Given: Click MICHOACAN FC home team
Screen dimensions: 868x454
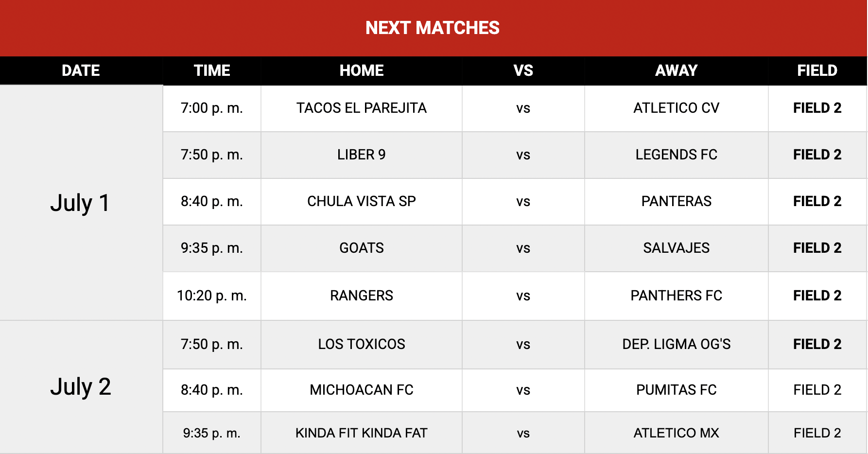Looking at the screenshot, I should pyautogui.click(x=362, y=390).
